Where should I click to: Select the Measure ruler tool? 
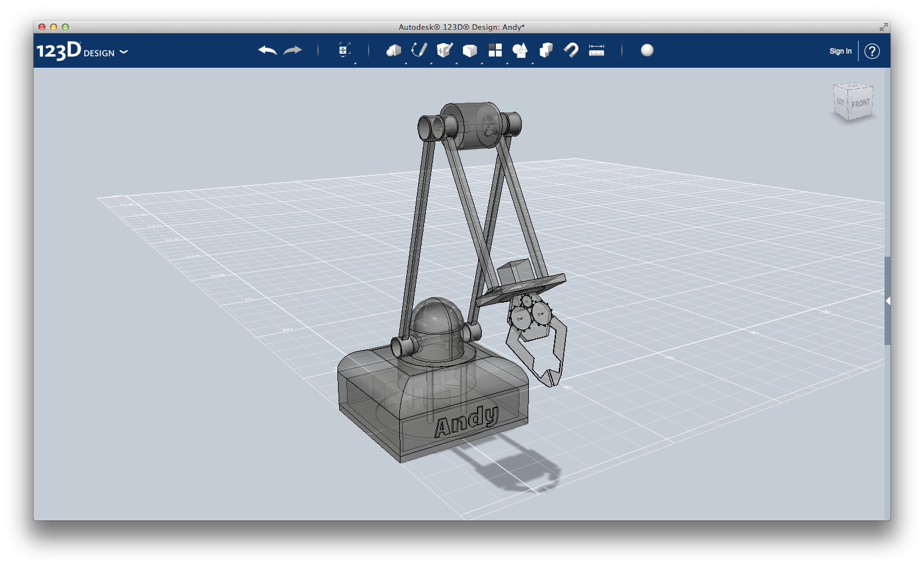[x=597, y=51]
